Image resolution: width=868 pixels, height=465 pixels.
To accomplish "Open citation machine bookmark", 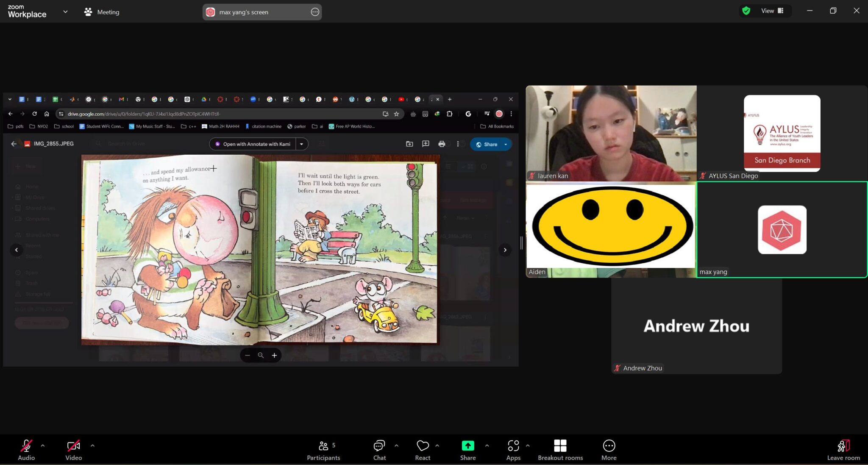I will pyautogui.click(x=263, y=126).
